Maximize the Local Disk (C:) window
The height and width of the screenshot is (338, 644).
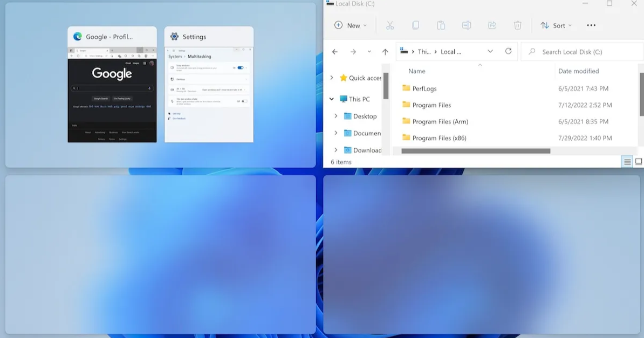coord(609,3)
